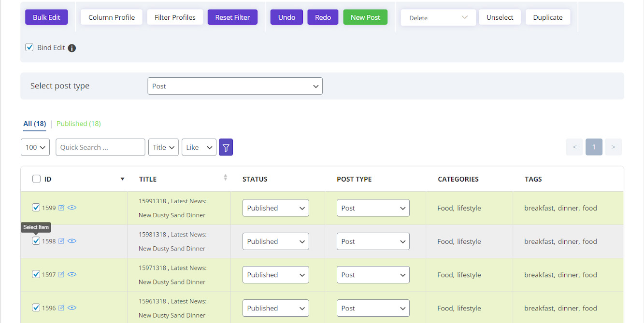This screenshot has height=323, width=644.
Task: Sort by the ID column arrow
Action: [x=122, y=179]
